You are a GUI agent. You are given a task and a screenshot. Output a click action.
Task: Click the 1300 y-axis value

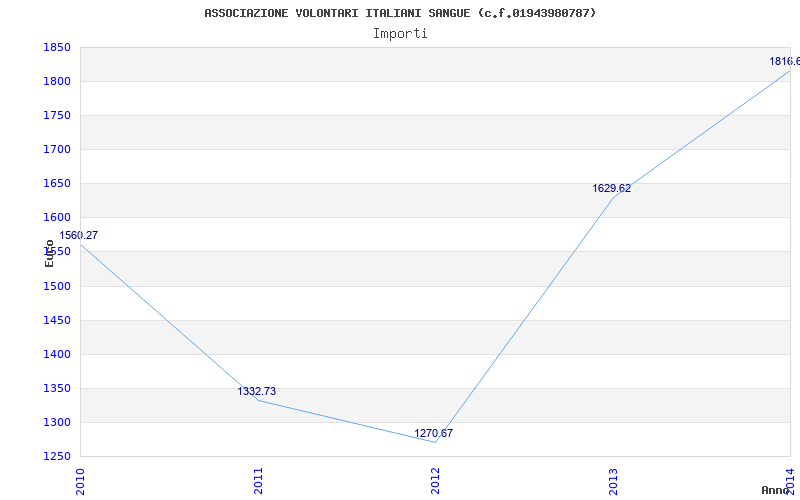coord(57,423)
